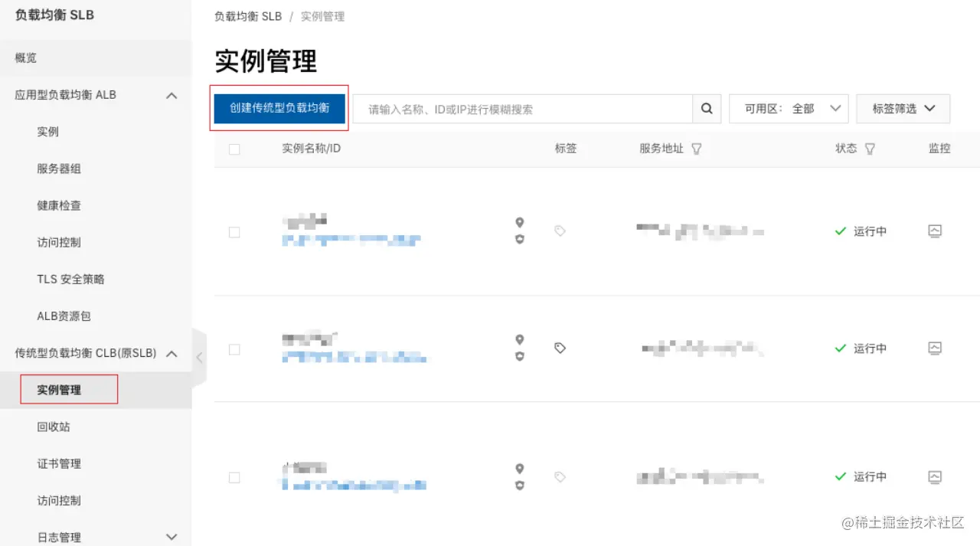Open the third instance's blurred ID link
This screenshot has width=980, height=546.
coord(354,486)
